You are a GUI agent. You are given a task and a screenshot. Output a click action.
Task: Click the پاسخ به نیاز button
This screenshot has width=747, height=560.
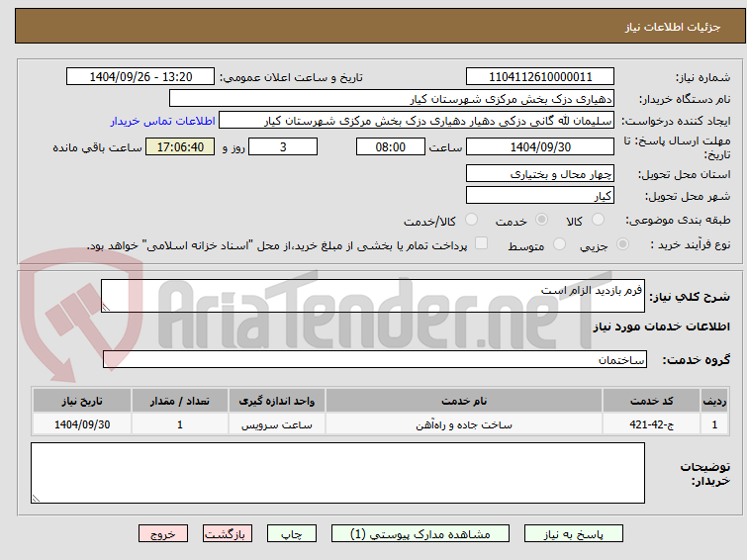[x=574, y=534]
